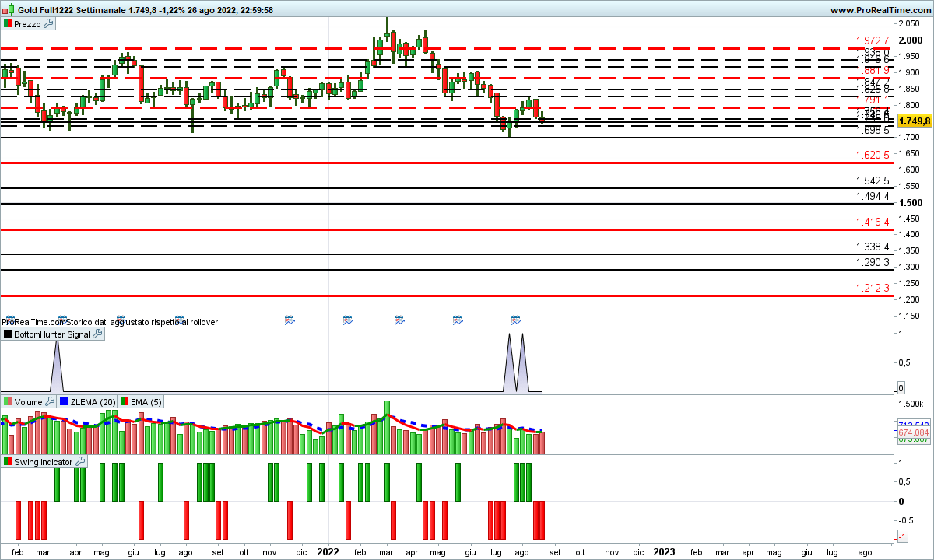Click the Volume legend color icon
Screen dimensions: 934x560
point(8,402)
